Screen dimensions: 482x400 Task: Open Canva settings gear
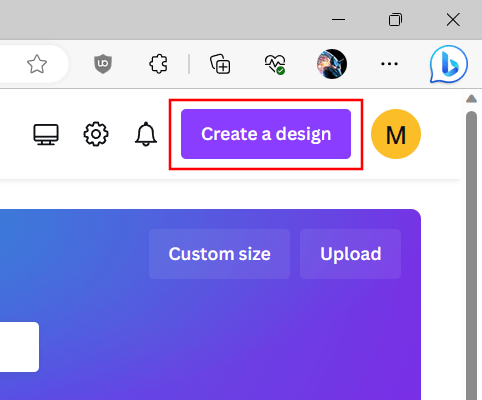pyautogui.click(x=96, y=134)
